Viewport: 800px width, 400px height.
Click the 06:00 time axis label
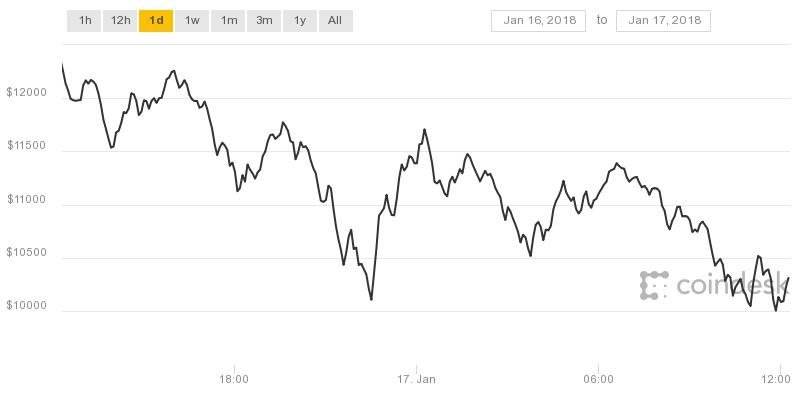coord(598,379)
